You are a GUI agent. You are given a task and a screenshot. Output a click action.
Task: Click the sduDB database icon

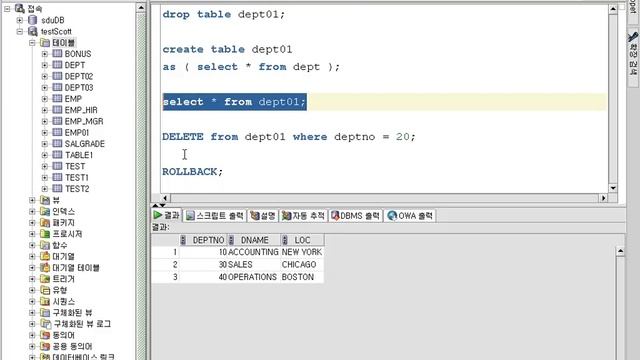tap(33, 20)
